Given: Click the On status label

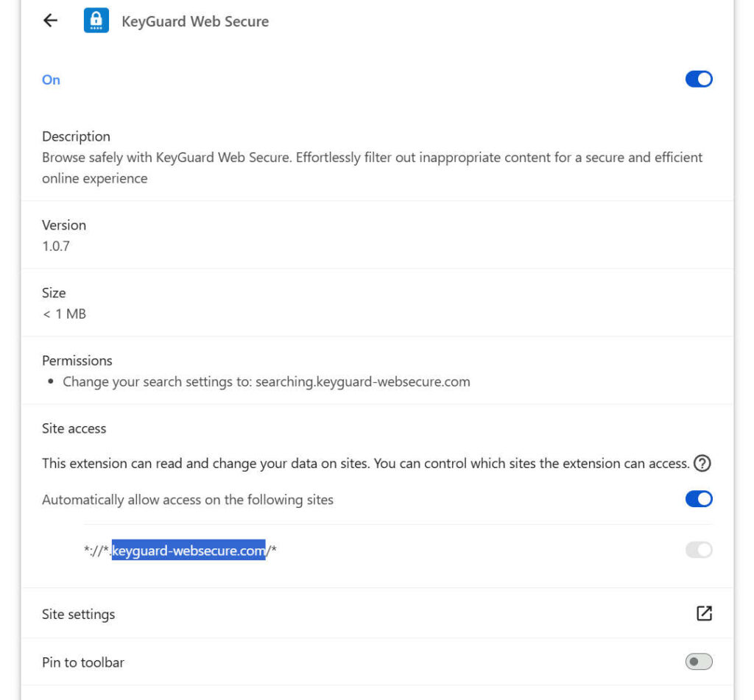Looking at the screenshot, I should (50, 79).
